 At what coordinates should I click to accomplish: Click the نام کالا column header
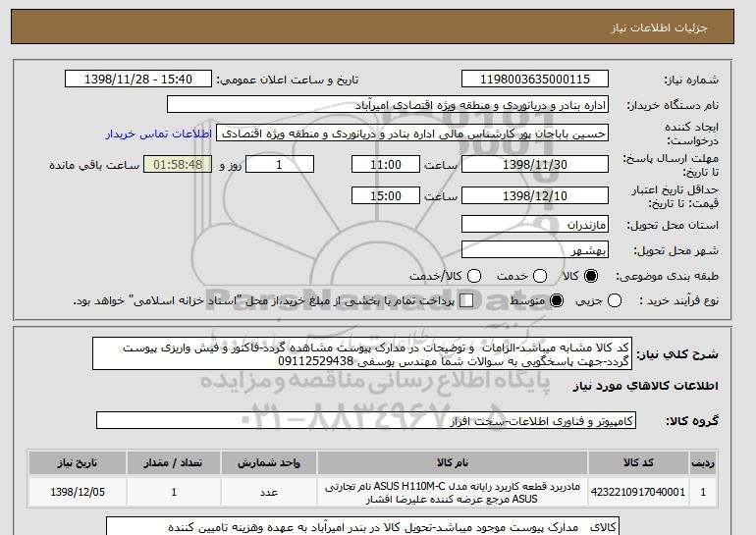click(x=453, y=462)
